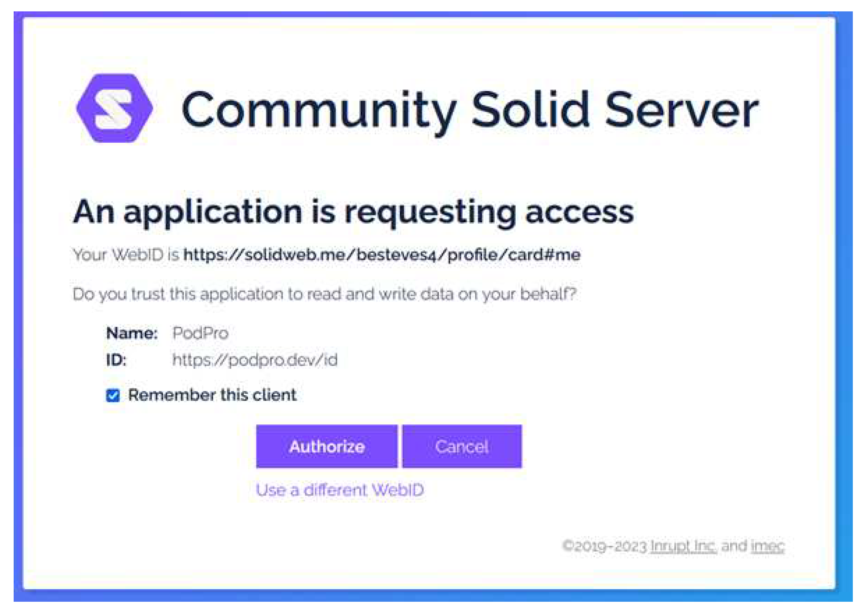Screen dimensions: 868x612
Task: Click the Community Solid Server hexagon logo
Action: pos(114,108)
